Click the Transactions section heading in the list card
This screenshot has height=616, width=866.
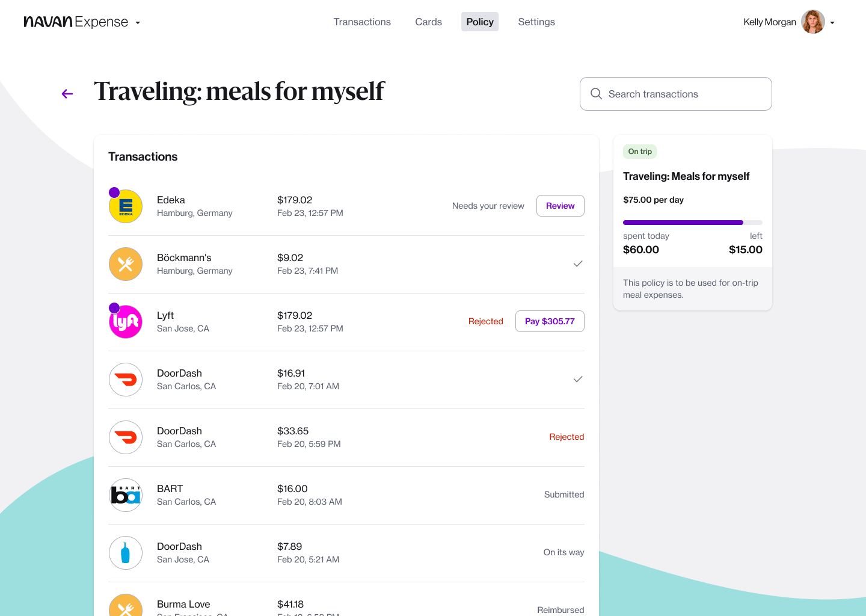click(143, 156)
